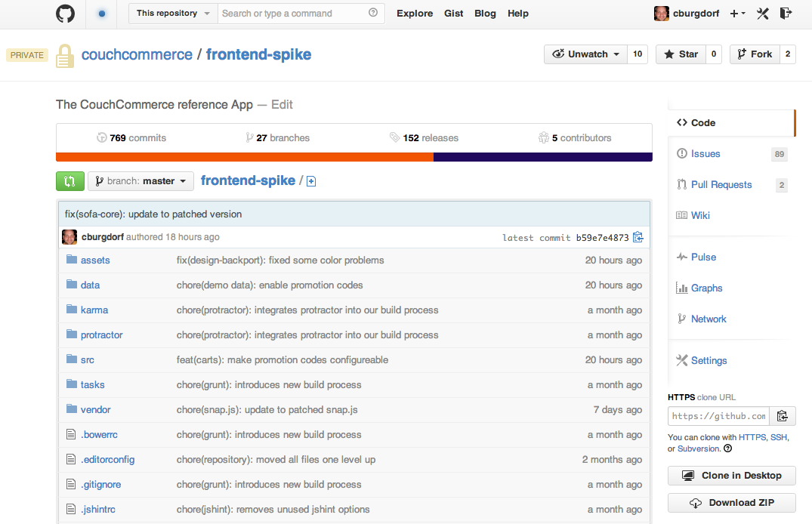812x524 pixels.
Task: Open the src folder
Action: pyautogui.click(x=88, y=360)
